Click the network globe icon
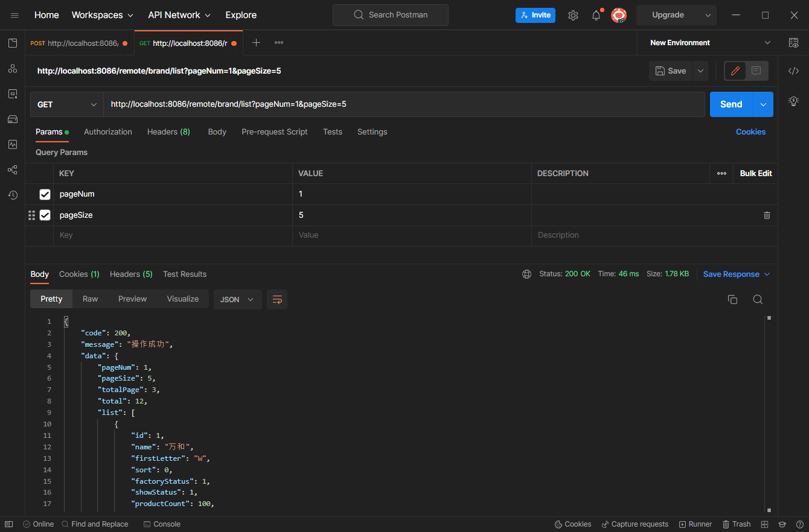Viewport: 809px width, 532px height. [527, 274]
